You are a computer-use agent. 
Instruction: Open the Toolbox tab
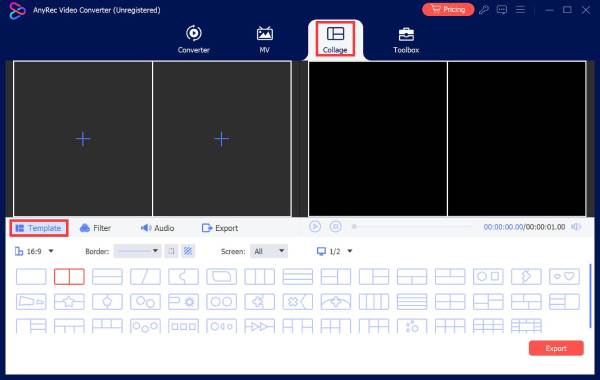pyautogui.click(x=406, y=40)
